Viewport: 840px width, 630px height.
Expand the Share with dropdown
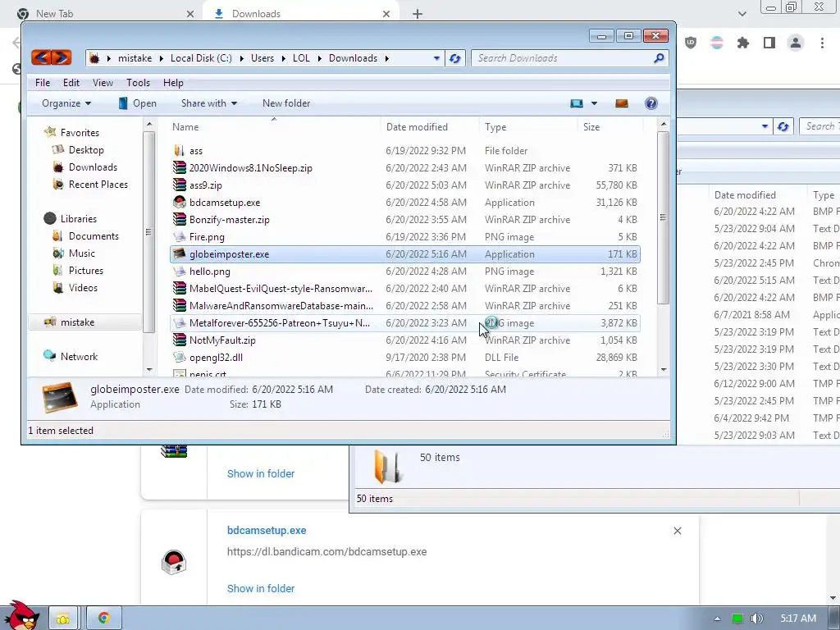click(x=209, y=103)
